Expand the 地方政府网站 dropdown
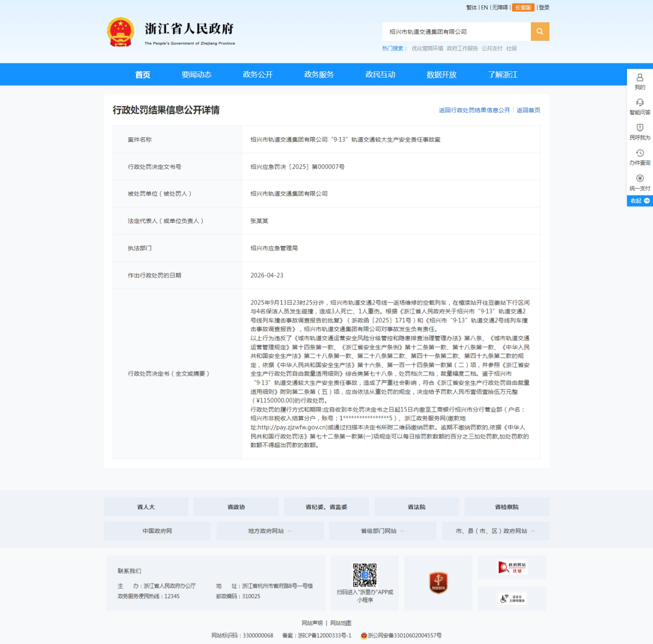This screenshot has height=644, width=653. coord(270,531)
